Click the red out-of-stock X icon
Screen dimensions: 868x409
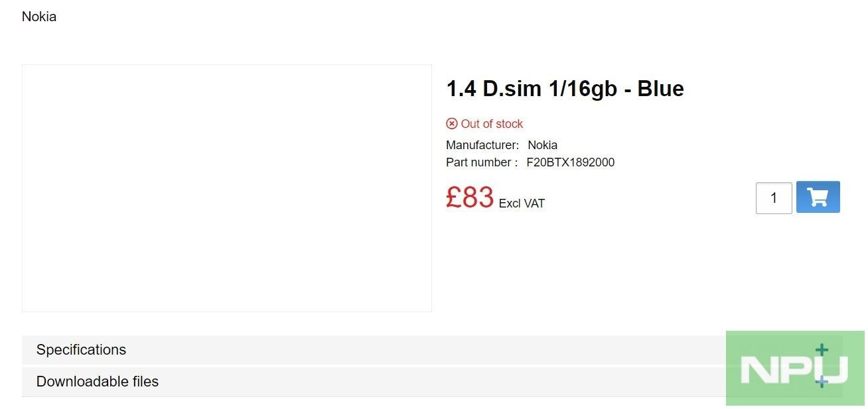click(x=452, y=124)
